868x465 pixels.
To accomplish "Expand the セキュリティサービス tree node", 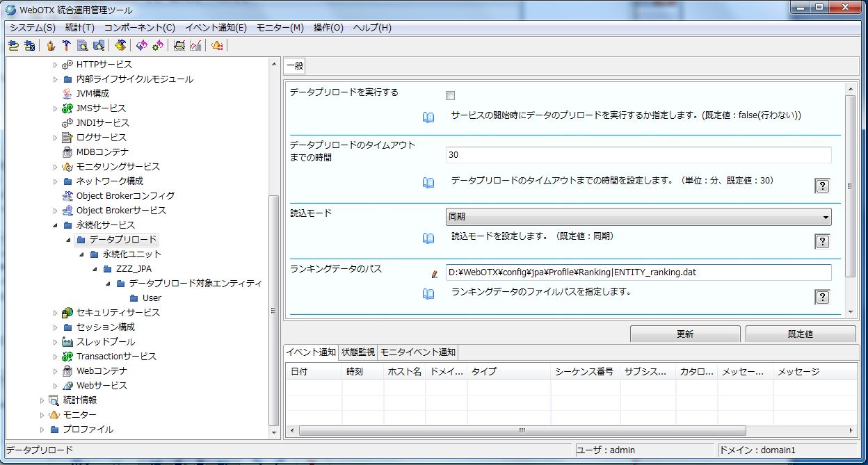I will pos(56,313).
